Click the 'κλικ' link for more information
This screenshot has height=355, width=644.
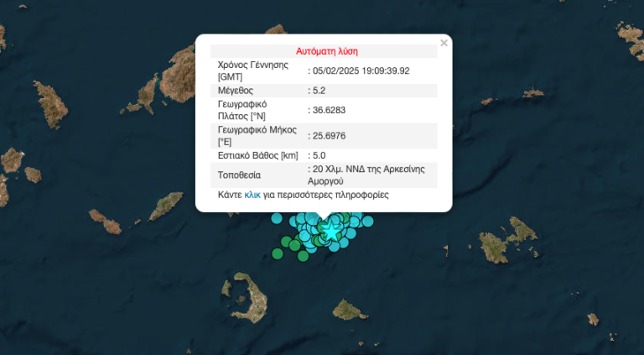[x=252, y=195]
